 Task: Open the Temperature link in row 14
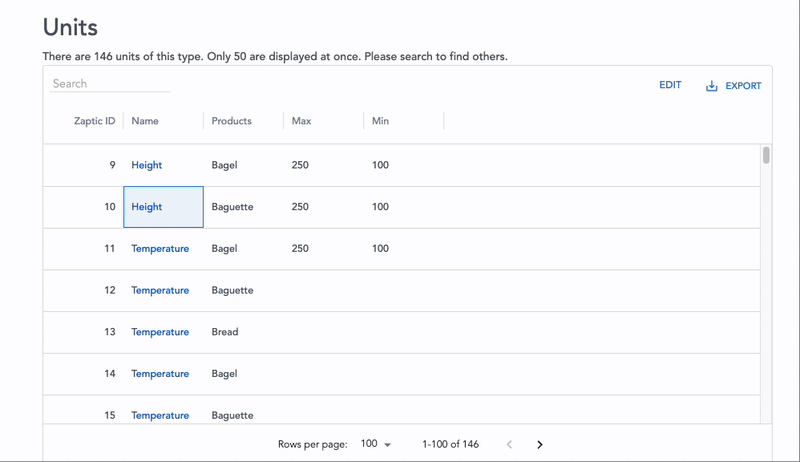(x=160, y=374)
